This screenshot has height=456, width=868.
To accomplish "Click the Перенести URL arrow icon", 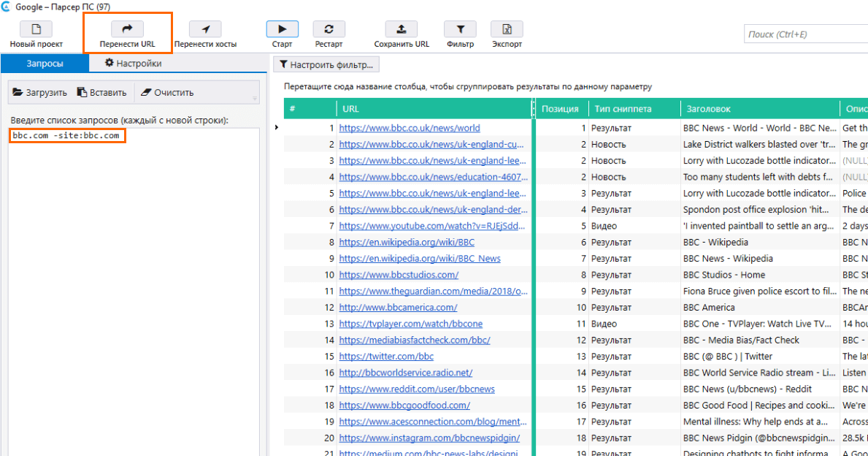I will click(127, 28).
